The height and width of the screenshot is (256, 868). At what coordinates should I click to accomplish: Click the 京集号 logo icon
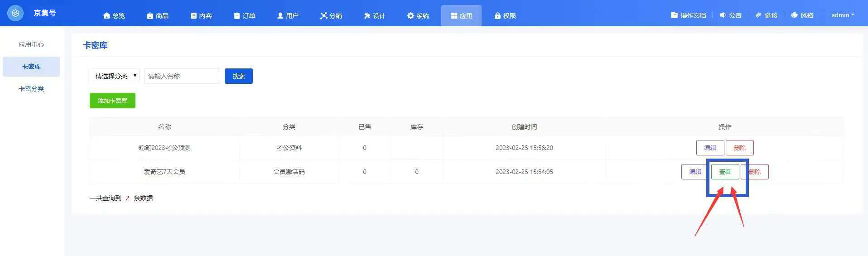click(15, 13)
